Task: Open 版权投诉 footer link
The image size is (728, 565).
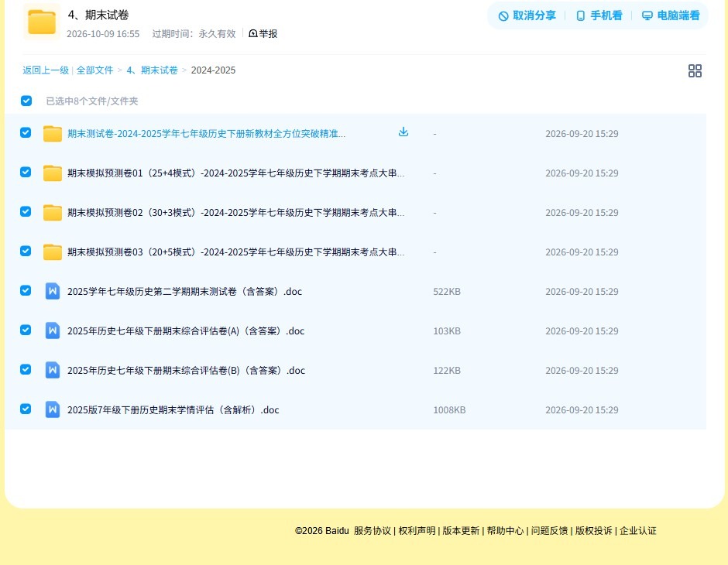Action: click(594, 531)
